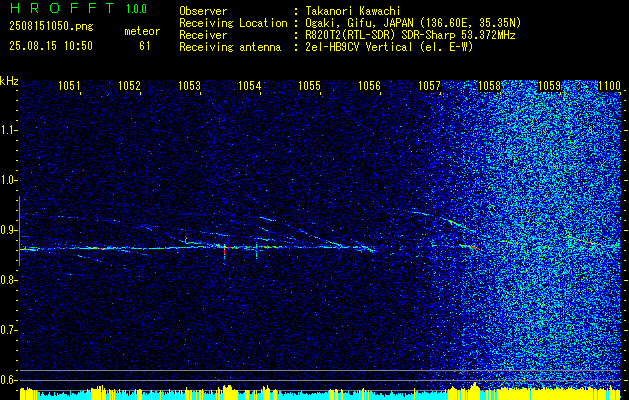Click the 0.6 kHz axis label
This screenshot has height=400, width=629.
(8, 380)
